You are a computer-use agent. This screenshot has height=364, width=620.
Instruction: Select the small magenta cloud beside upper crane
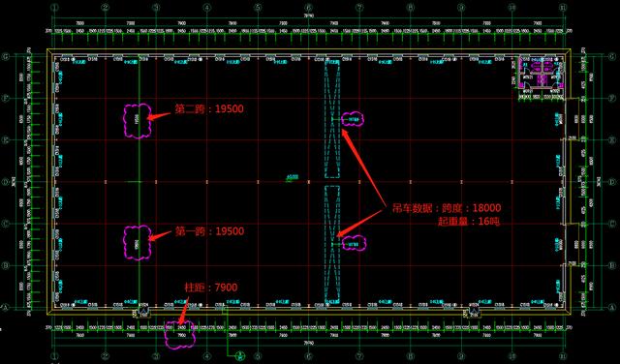point(353,119)
